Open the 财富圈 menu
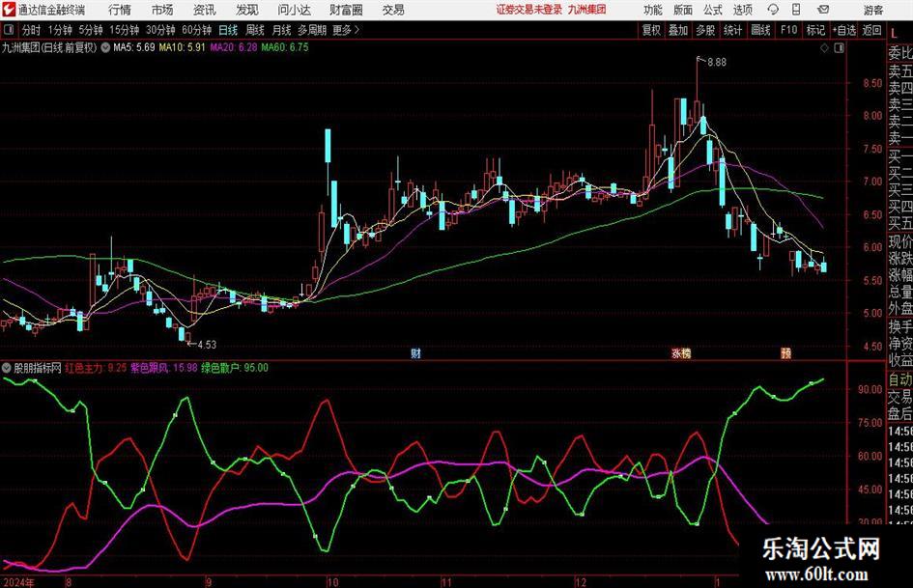 tap(346, 10)
